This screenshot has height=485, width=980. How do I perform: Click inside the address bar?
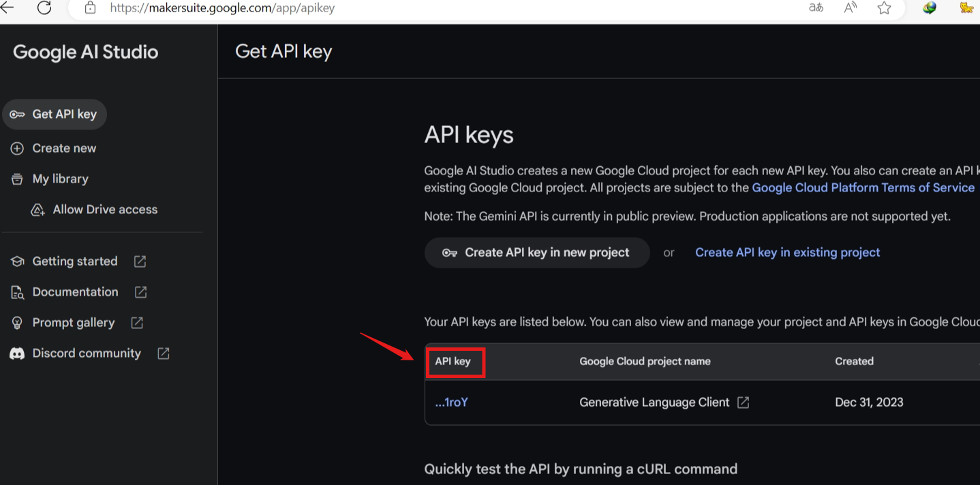pyautogui.click(x=273, y=8)
